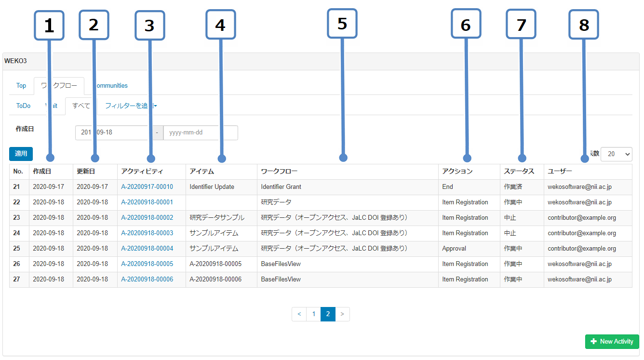Click the end date yyyy-mm-dd field
Viewport: 644px width, 360px height.
coord(201,133)
